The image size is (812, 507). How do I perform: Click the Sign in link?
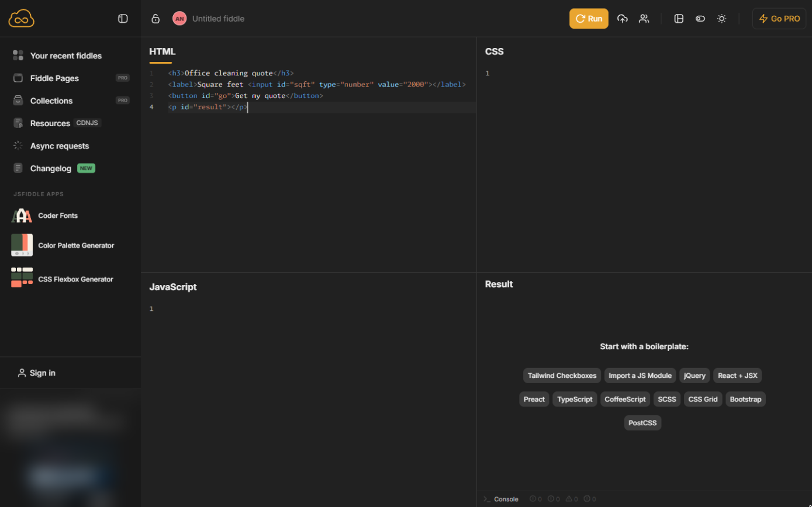(x=37, y=373)
